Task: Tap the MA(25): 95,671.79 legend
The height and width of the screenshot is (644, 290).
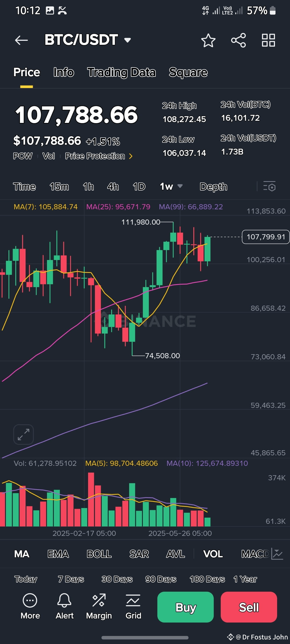Action: coord(118,207)
